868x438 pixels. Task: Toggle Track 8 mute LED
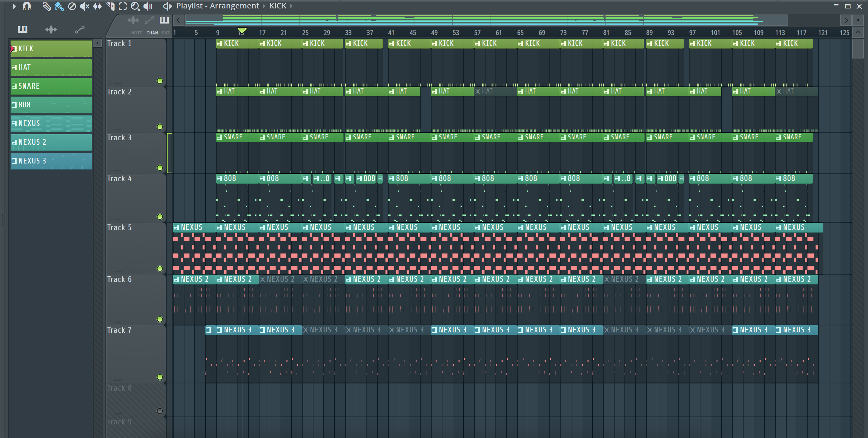(x=160, y=411)
